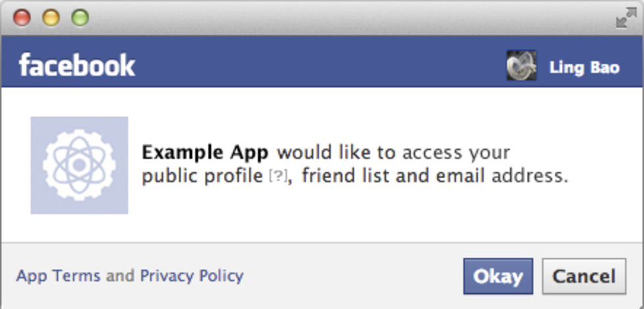Minimize the window with the yellow button

pos(51,18)
